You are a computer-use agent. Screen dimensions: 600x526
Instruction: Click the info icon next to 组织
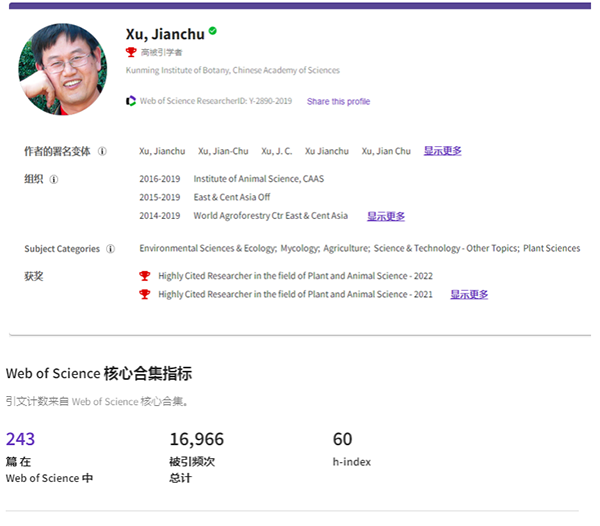click(54, 180)
